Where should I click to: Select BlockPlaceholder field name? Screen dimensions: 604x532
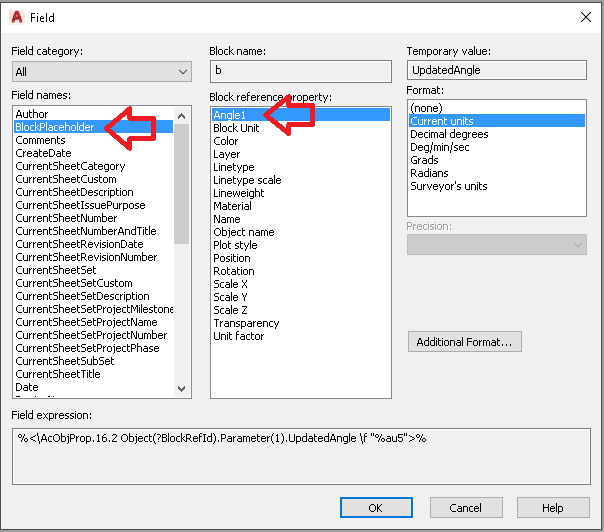93,127
